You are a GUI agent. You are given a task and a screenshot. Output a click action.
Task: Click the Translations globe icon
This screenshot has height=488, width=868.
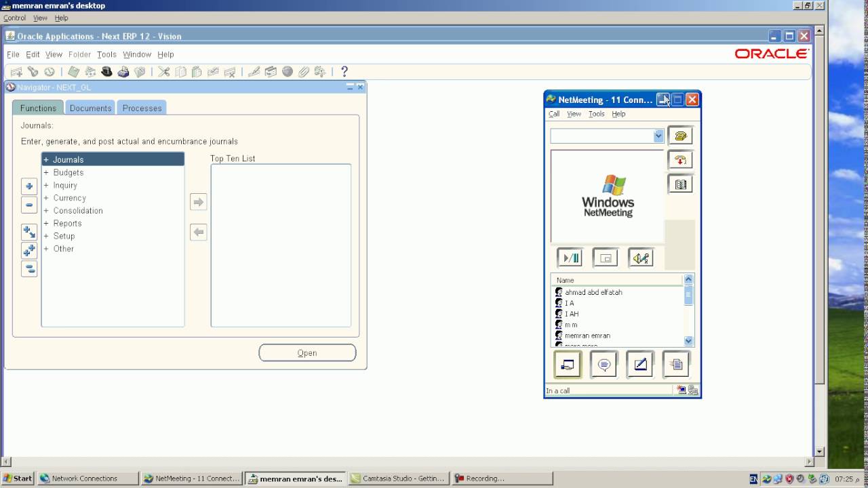287,71
